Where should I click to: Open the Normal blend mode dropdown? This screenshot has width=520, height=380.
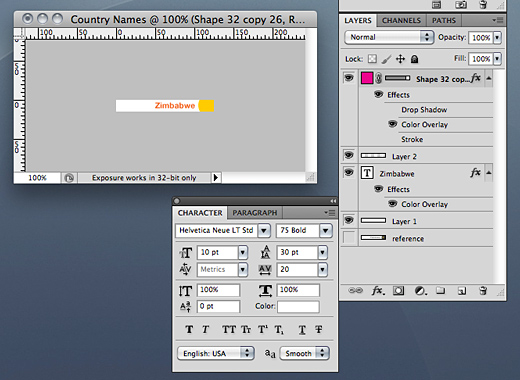click(x=389, y=37)
